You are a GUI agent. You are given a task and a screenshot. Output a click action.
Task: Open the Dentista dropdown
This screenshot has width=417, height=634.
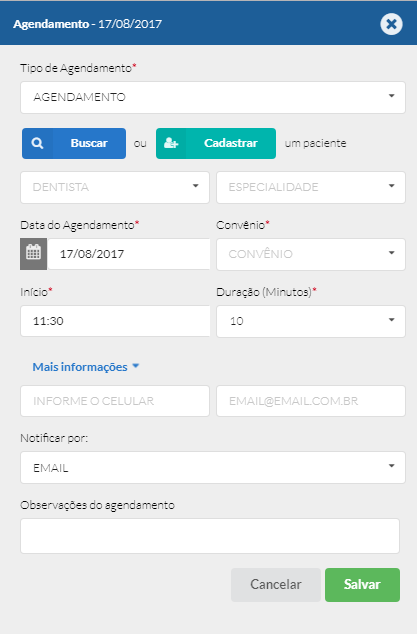[115, 187]
